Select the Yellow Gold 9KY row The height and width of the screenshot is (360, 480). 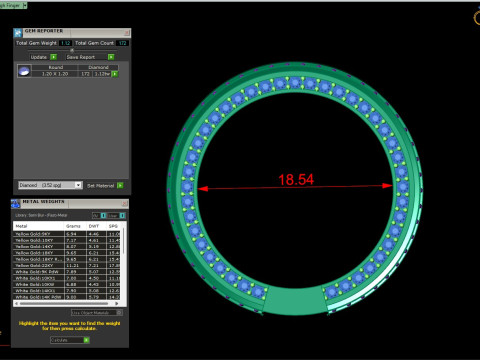67,234
